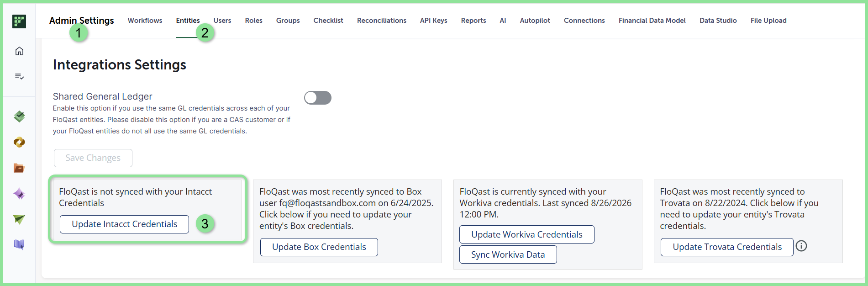The height and width of the screenshot is (286, 868).
Task: Go to the Users tab
Action: click(x=222, y=21)
